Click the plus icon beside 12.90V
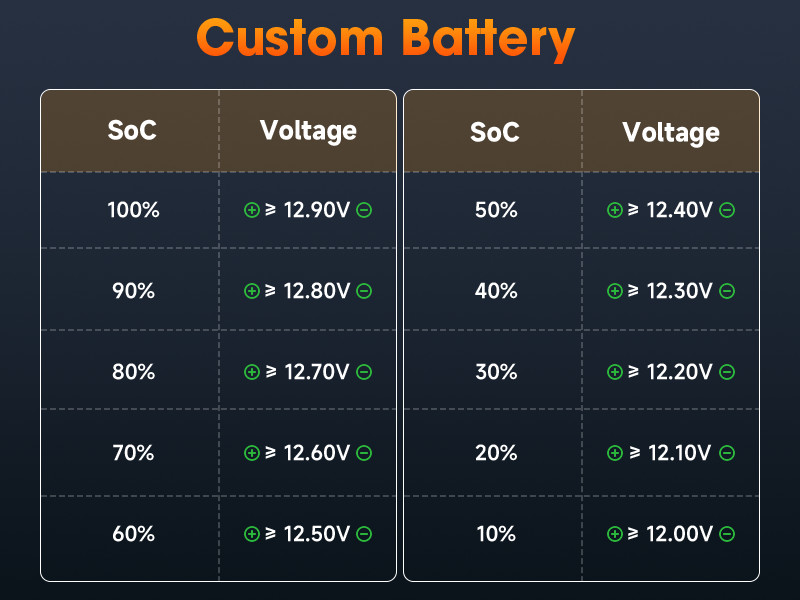This screenshot has height=600, width=800. click(252, 210)
